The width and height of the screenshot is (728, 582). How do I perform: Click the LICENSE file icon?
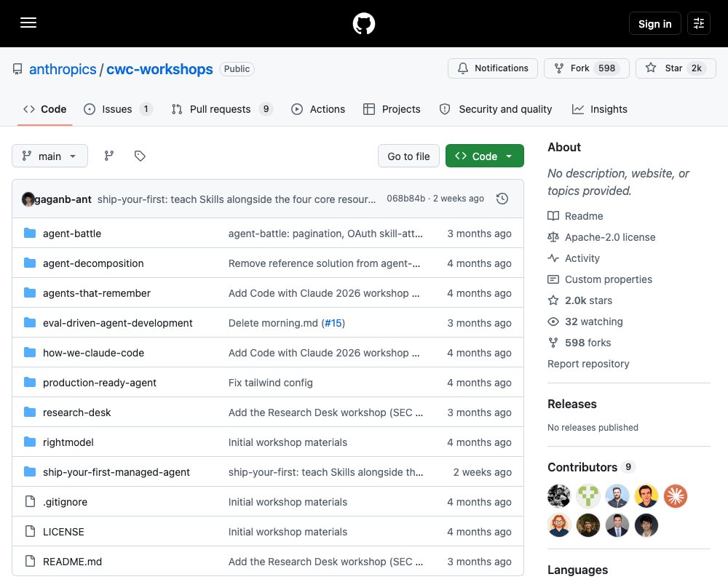click(x=30, y=531)
